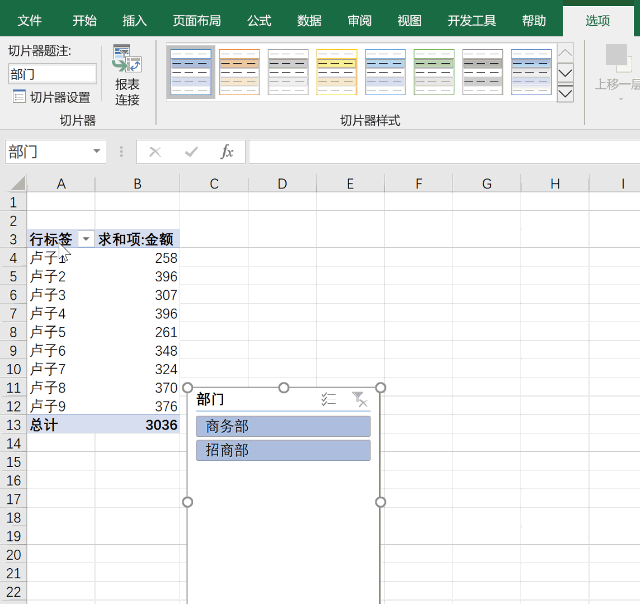Viewport: 640px width, 604px height.
Task: Click the select-all corner triangle
Action: click(x=17, y=183)
